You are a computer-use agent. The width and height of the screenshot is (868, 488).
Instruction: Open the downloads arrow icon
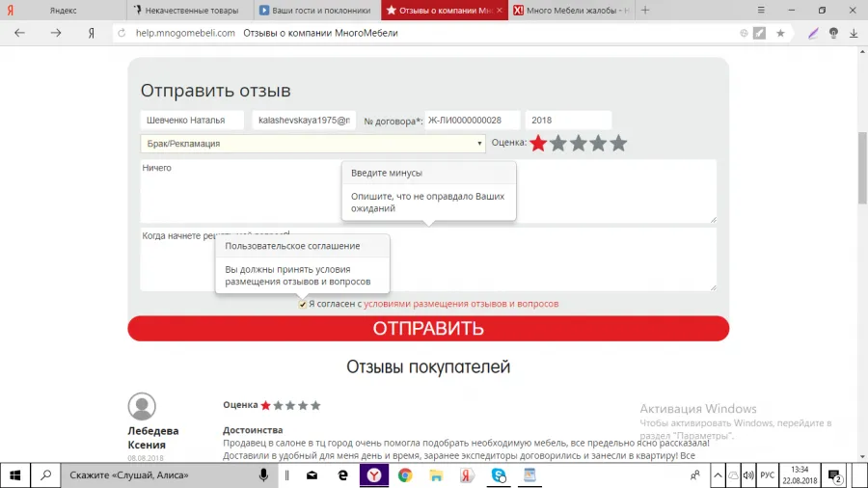[x=854, y=33]
